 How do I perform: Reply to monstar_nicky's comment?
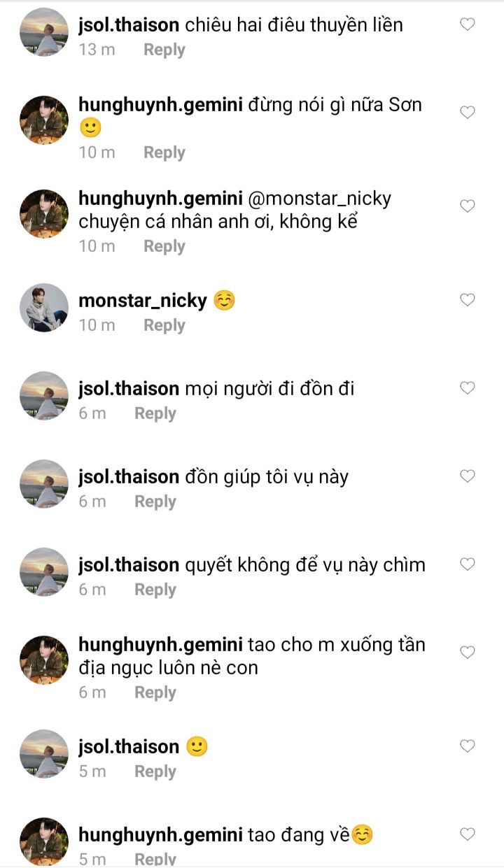coord(164,325)
